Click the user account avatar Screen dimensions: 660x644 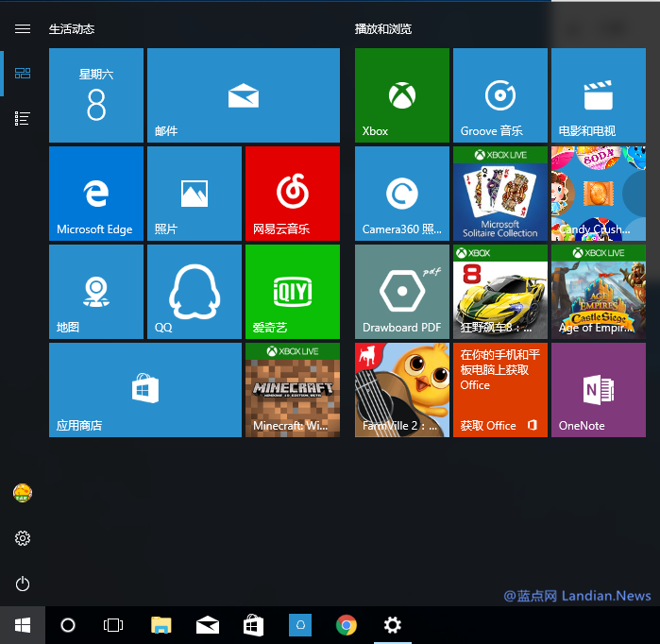click(23, 493)
